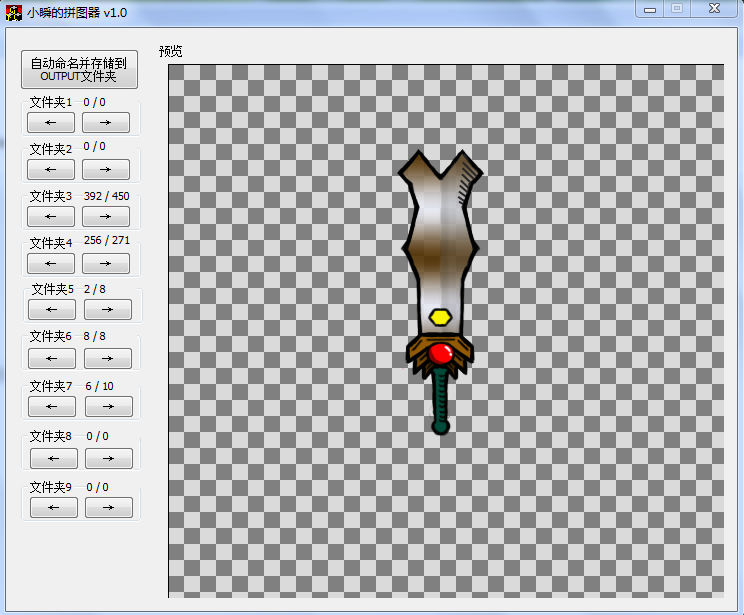Advance 文件夹3 to the next image
The height and width of the screenshot is (615, 744).
pyautogui.click(x=106, y=216)
